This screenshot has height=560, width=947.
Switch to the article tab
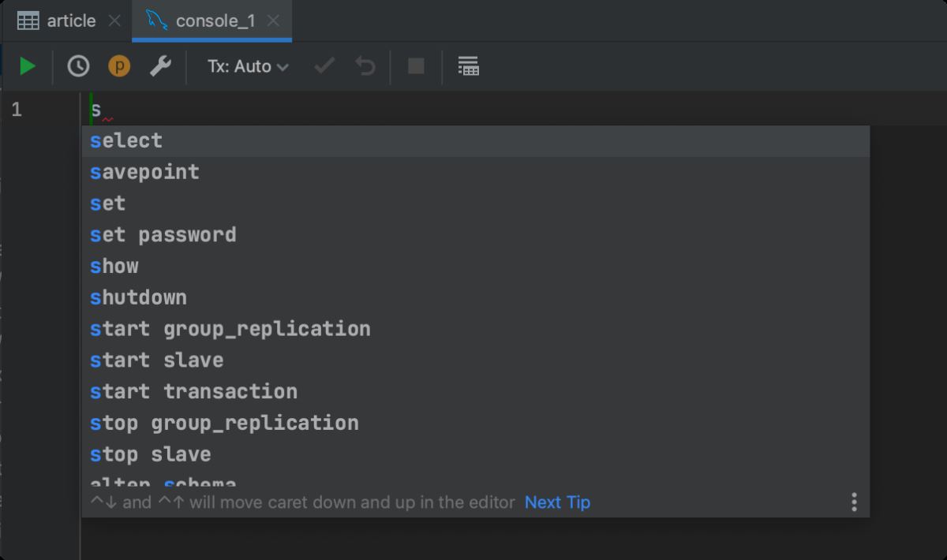click(x=71, y=21)
